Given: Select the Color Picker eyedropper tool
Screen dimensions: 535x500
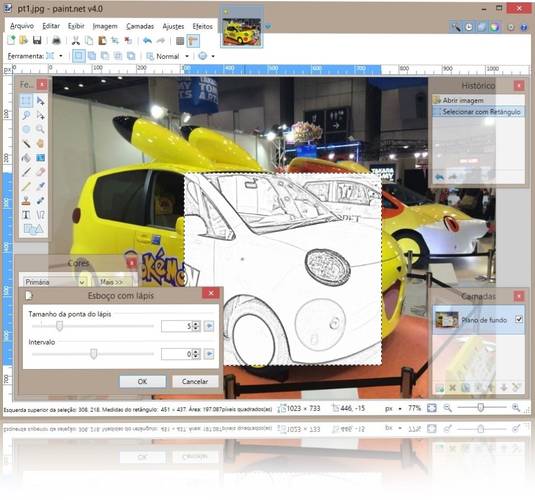Looking at the screenshot, I should point(40,186).
